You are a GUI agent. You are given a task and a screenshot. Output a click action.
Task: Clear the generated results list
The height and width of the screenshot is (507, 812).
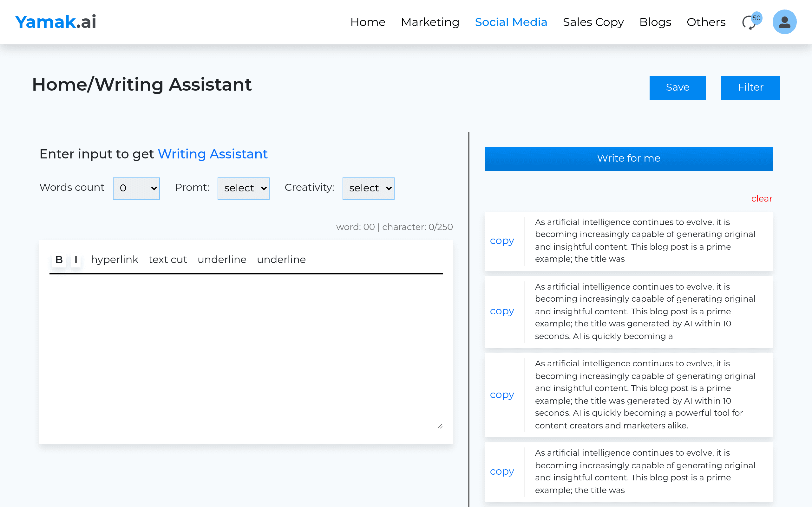[x=762, y=198]
